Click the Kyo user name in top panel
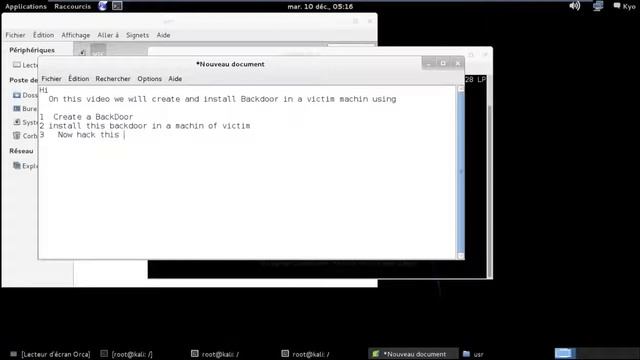Viewport: 640px width, 360px height. 629,7
